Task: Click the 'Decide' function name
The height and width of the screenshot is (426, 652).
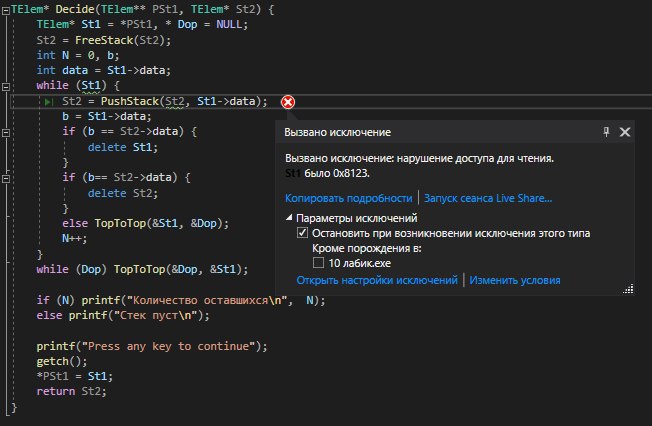Action: (75, 9)
